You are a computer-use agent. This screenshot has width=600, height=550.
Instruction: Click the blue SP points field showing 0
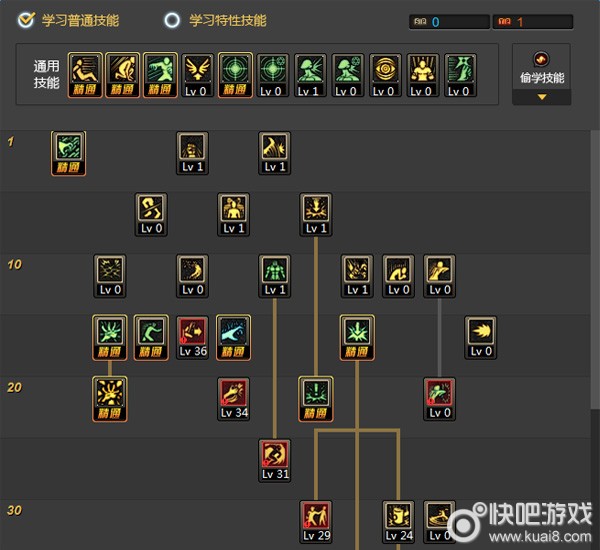(449, 22)
